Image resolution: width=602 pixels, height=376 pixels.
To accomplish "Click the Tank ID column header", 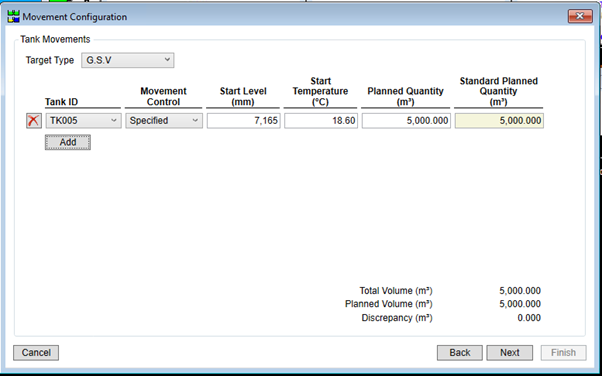I will 61,102.
